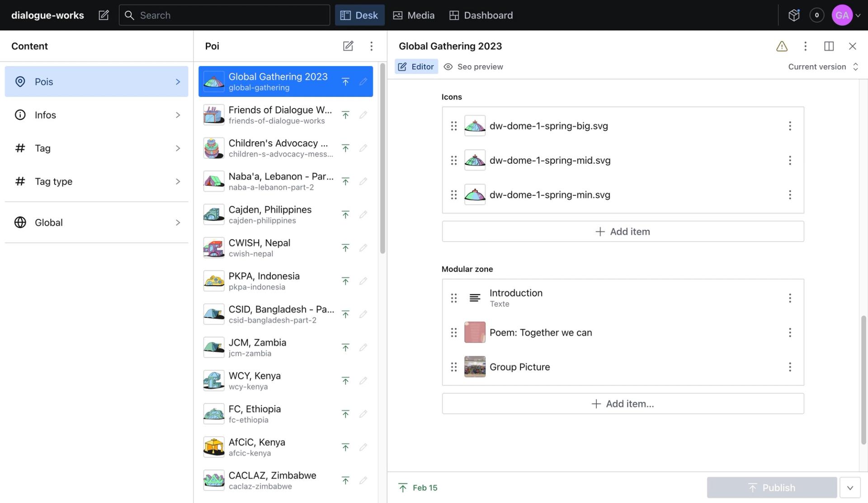Click the Poi list vertical scrollbar
868x503 pixels.
(x=382, y=158)
